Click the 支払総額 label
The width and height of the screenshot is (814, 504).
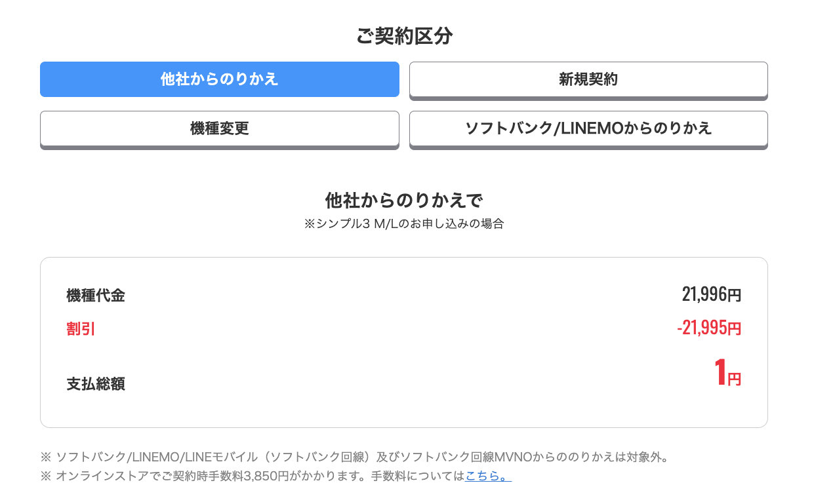click(96, 384)
